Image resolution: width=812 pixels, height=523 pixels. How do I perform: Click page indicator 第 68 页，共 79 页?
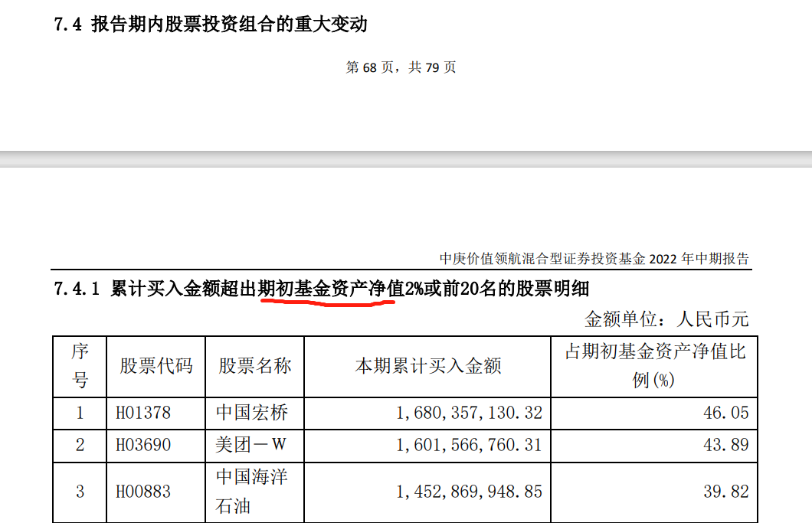click(x=401, y=67)
